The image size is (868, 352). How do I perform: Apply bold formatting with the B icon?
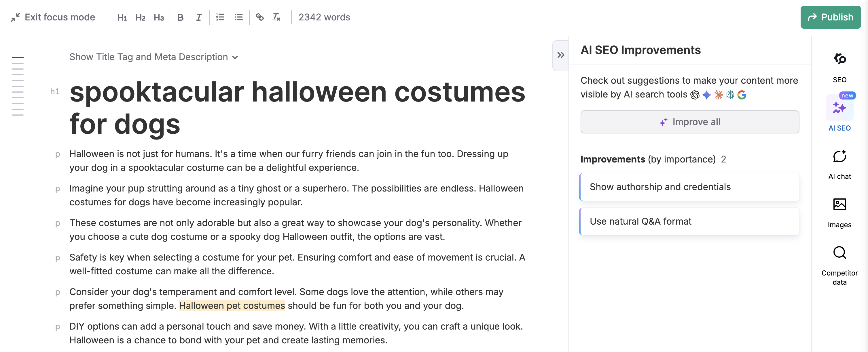pyautogui.click(x=180, y=17)
